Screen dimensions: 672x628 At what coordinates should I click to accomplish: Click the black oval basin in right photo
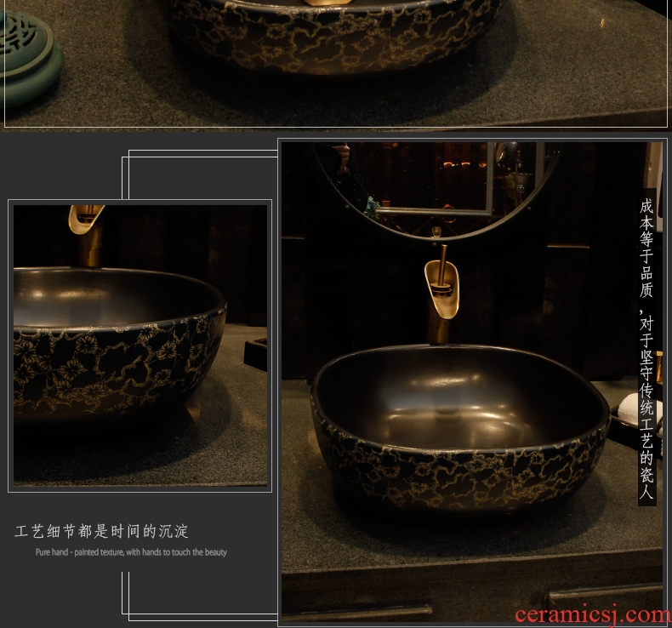click(459, 425)
